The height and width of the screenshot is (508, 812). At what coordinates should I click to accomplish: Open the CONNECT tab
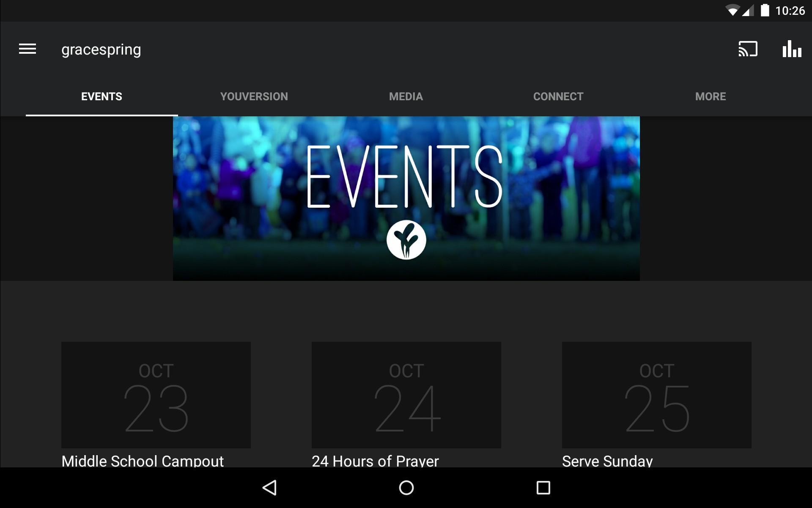click(x=558, y=96)
